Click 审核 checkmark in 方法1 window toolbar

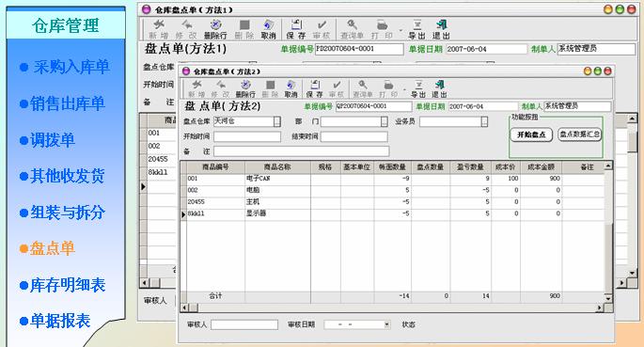(322, 25)
